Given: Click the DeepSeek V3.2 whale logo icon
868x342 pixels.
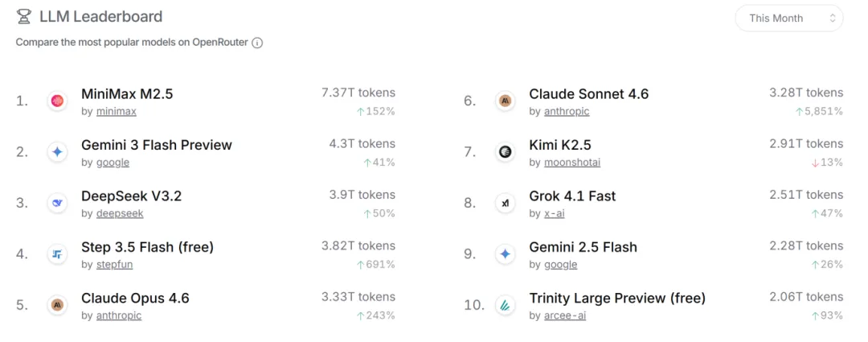Looking at the screenshot, I should [57, 203].
